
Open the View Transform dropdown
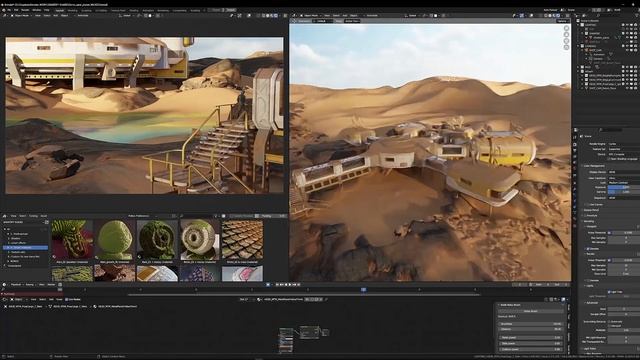[x=624, y=178]
